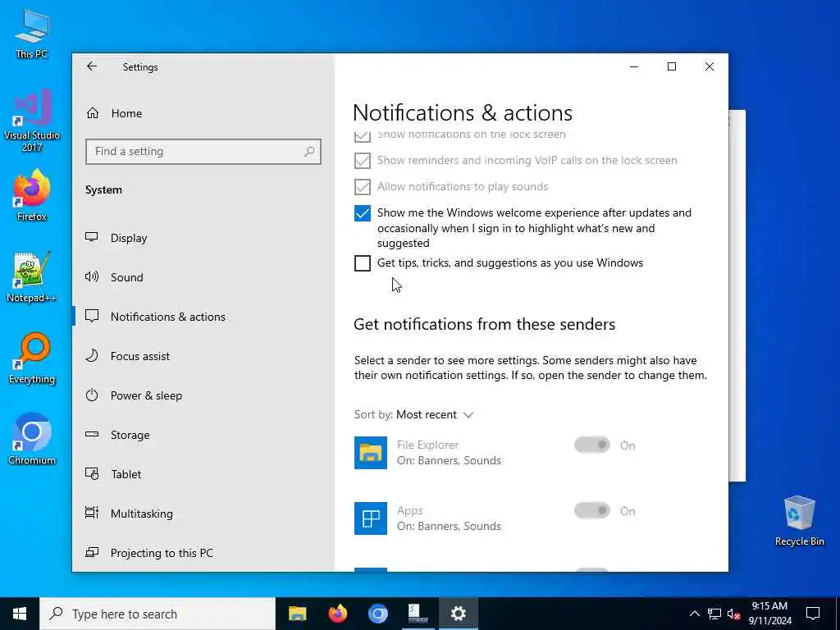
Task: Open the taskbar clock and date
Action: 769,614
